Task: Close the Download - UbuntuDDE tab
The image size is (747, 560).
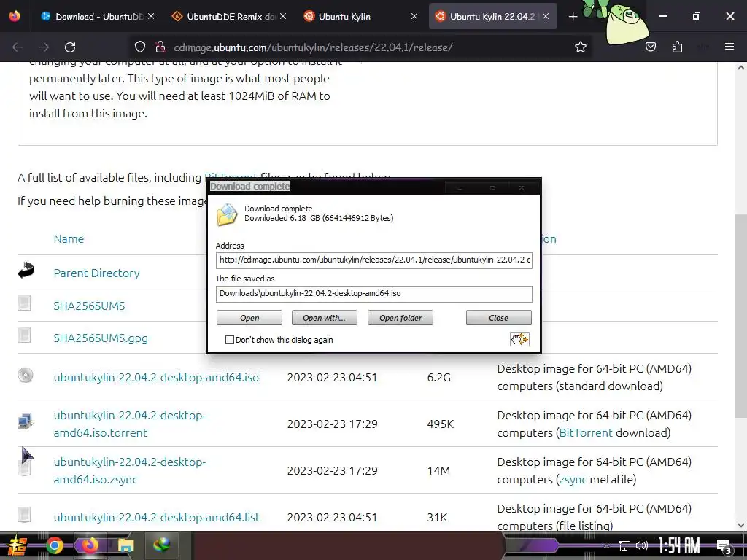Action: [151, 16]
